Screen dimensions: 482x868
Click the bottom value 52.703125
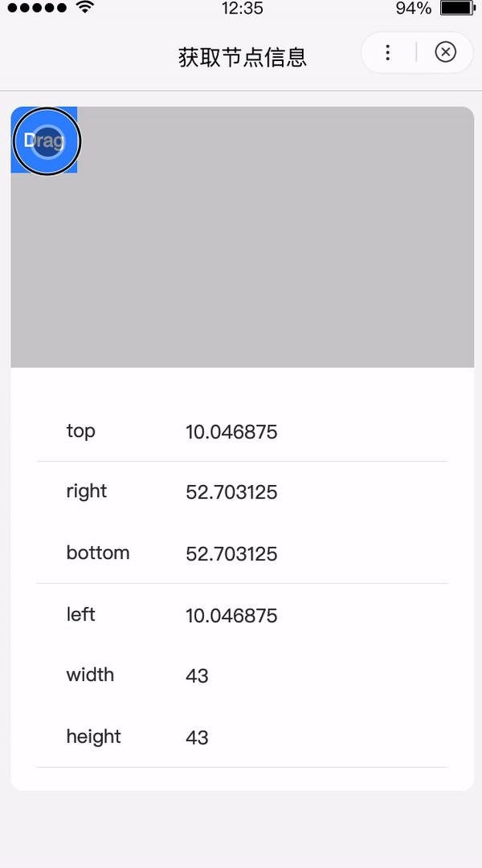231,555
